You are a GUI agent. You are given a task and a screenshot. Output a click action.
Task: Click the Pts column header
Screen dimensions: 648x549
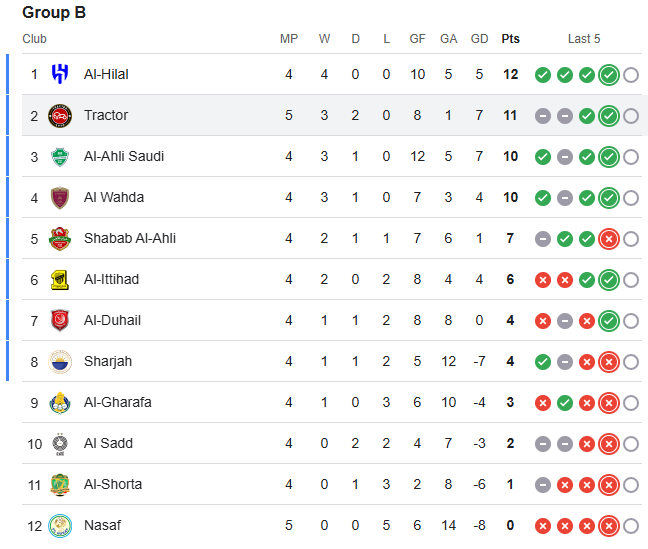click(x=511, y=39)
